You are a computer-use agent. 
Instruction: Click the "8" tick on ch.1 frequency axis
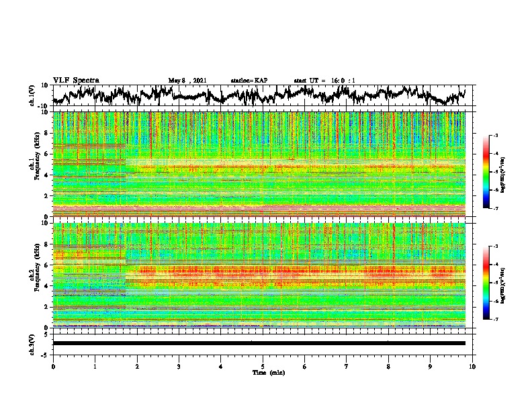click(x=47, y=133)
